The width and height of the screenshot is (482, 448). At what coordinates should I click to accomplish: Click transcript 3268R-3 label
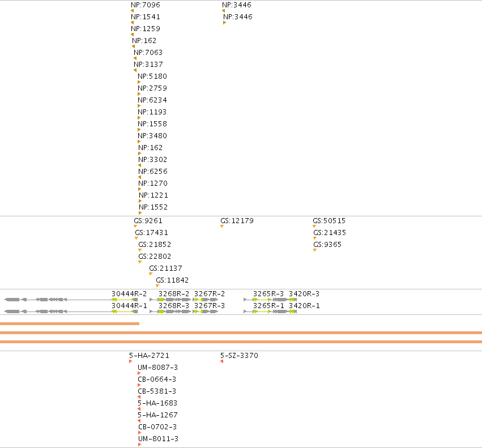point(174,306)
